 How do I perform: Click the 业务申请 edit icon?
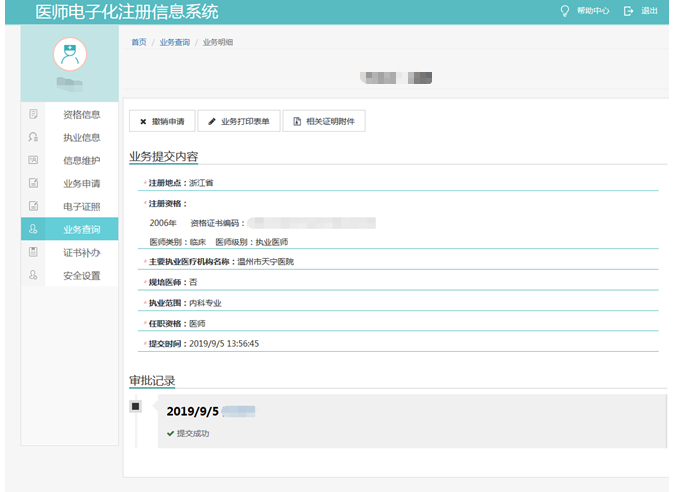[33, 183]
